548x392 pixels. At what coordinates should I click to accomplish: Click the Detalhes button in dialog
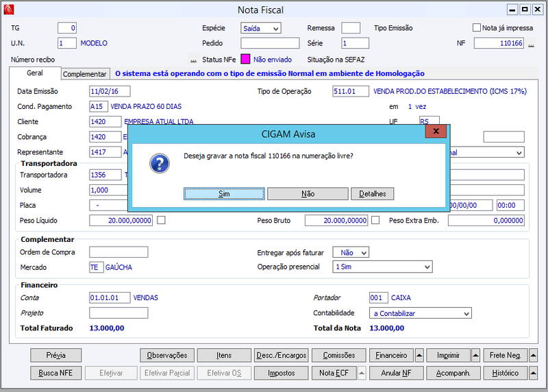click(372, 194)
